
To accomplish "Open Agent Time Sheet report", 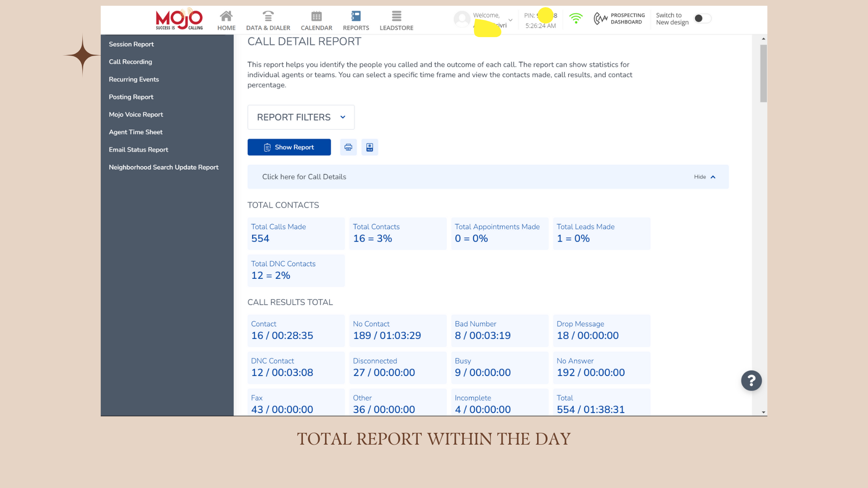I will pyautogui.click(x=136, y=132).
